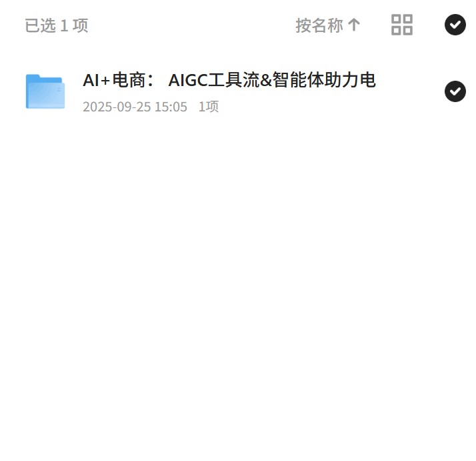The image size is (476, 461).
Task: Toggle the four-square view mode button
Action: [x=401, y=25]
